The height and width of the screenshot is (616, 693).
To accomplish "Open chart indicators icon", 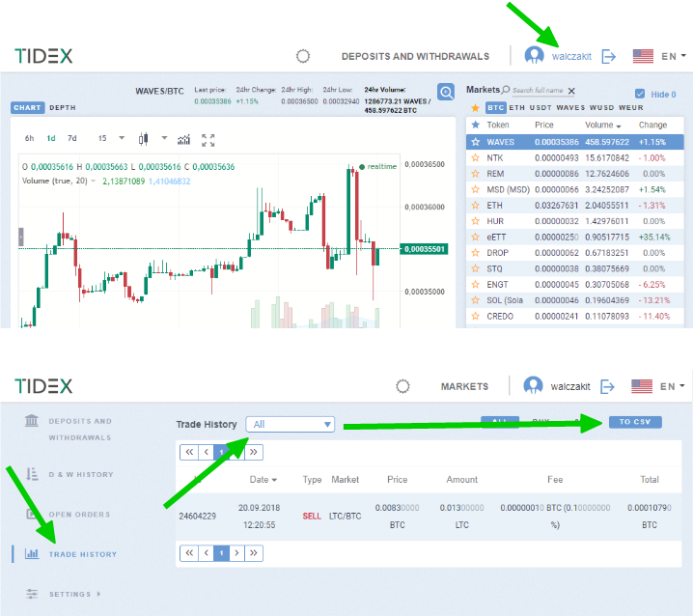I will coord(183,139).
